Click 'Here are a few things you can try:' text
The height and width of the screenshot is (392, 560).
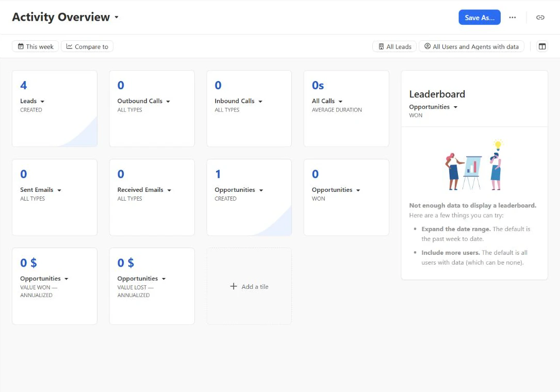(456, 216)
